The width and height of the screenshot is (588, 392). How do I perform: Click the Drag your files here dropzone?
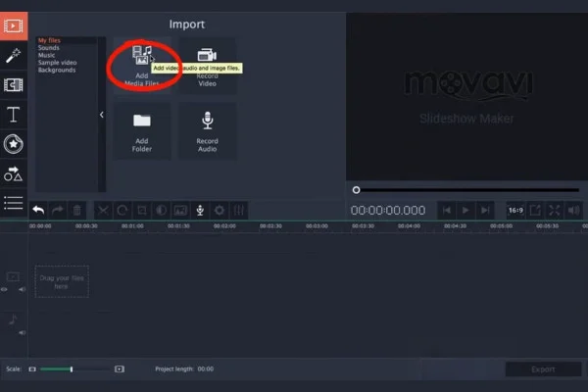(62, 281)
